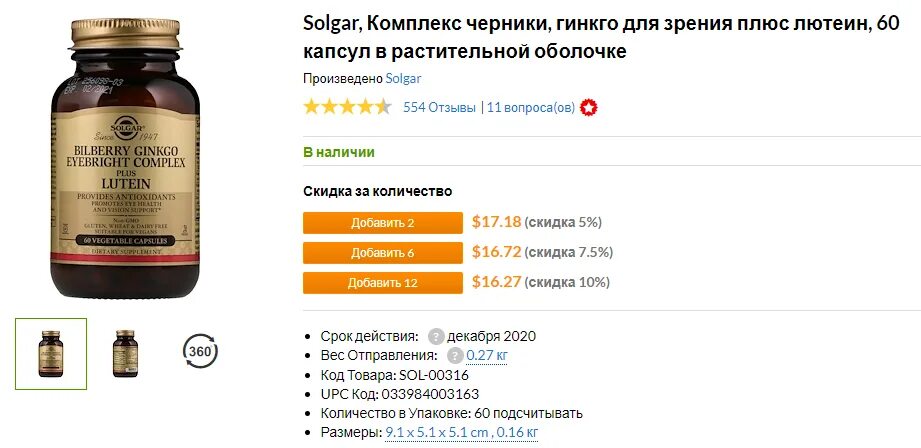
Task: Open the 360 degree product view
Action: tap(200, 352)
